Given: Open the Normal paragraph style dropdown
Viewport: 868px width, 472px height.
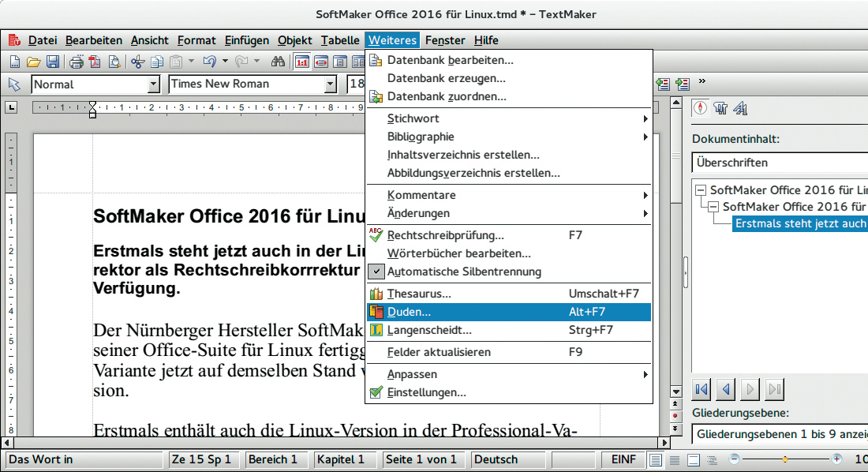Looking at the screenshot, I should pos(153,84).
